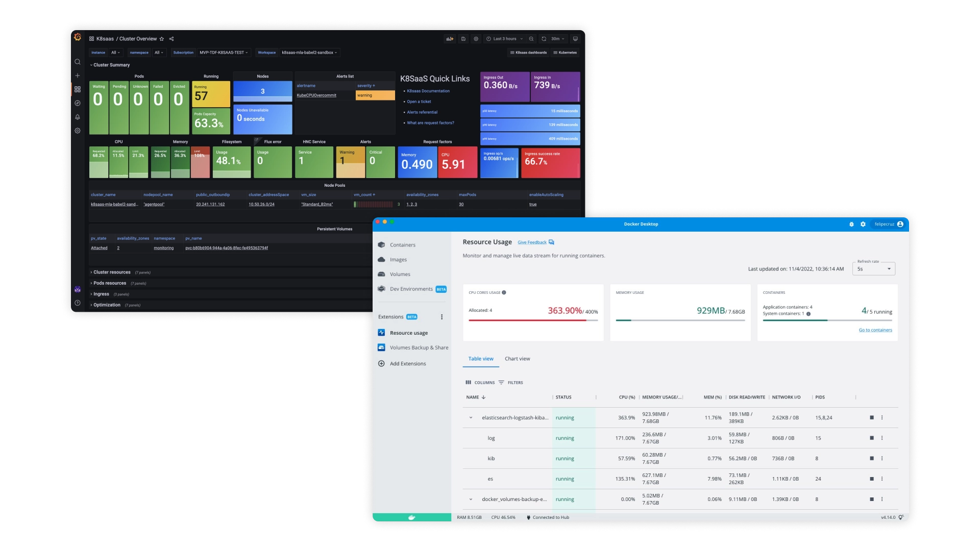This screenshot has height=551, width=980.
Task: Zoom out the time range in Grafana
Action: pyautogui.click(x=531, y=39)
